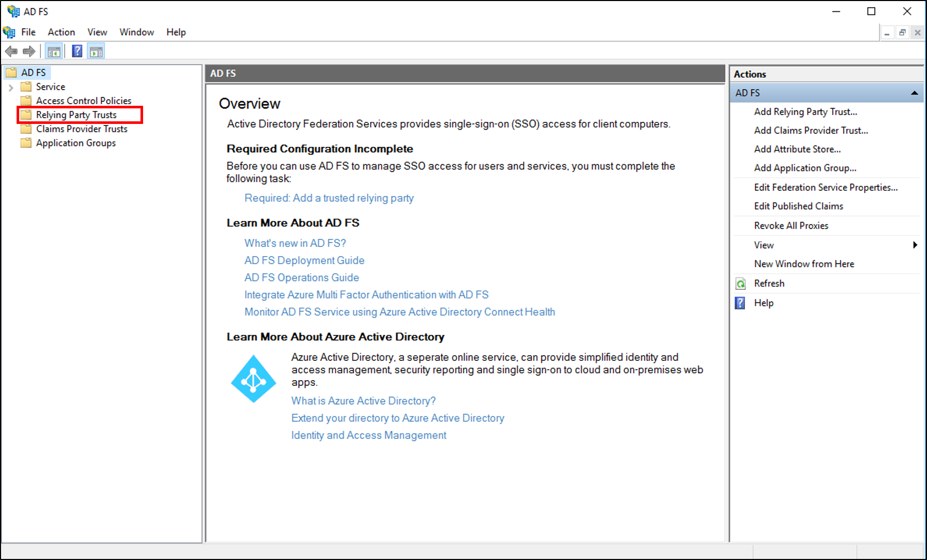This screenshot has width=927, height=560.
Task: Click the blue Help question-mark toolbar icon
Action: tap(77, 51)
